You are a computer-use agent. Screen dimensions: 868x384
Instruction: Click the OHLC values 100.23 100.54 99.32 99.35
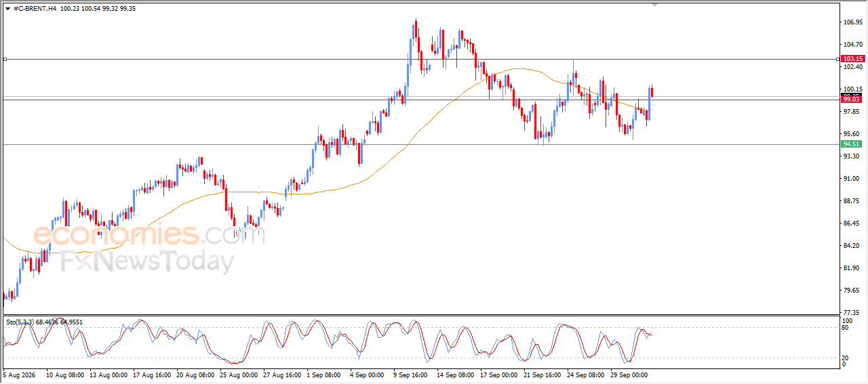point(98,9)
